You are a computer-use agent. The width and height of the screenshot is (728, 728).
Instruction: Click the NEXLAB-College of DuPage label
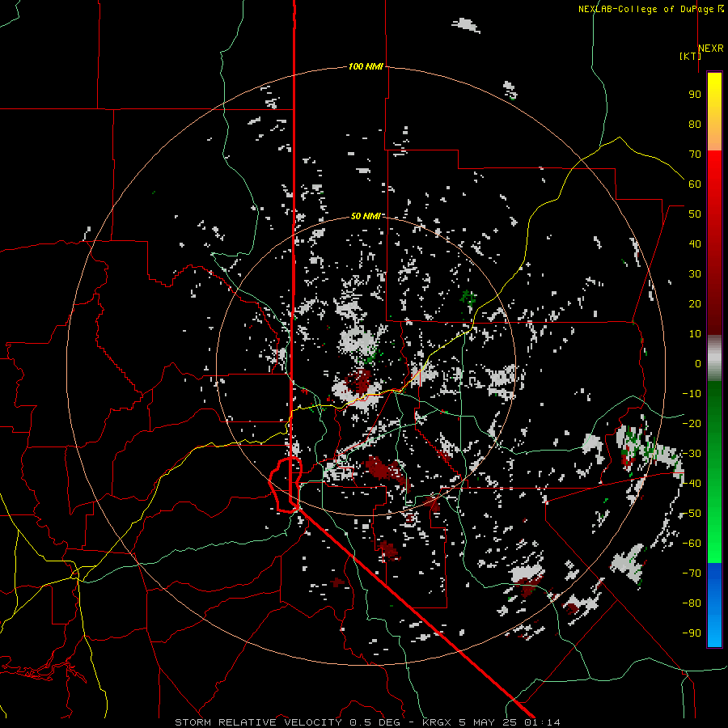point(650,9)
